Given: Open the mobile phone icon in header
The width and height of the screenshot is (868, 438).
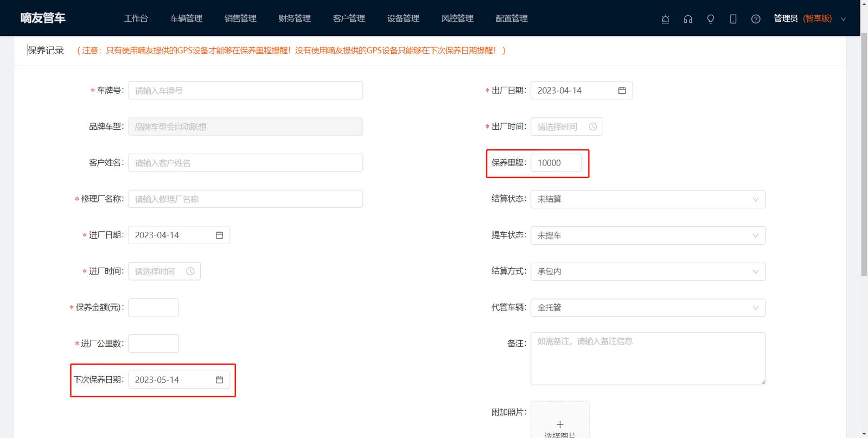Looking at the screenshot, I should (x=733, y=19).
